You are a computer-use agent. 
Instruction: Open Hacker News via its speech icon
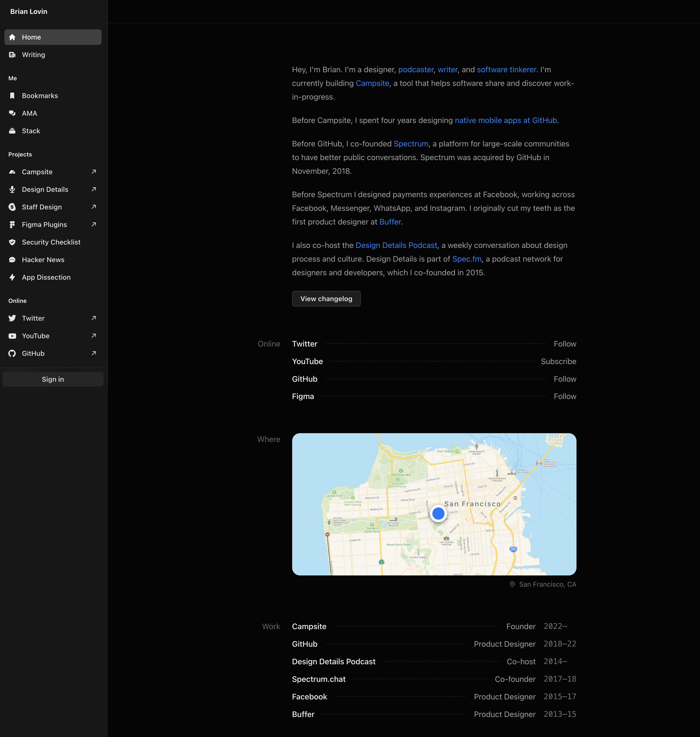coord(12,259)
